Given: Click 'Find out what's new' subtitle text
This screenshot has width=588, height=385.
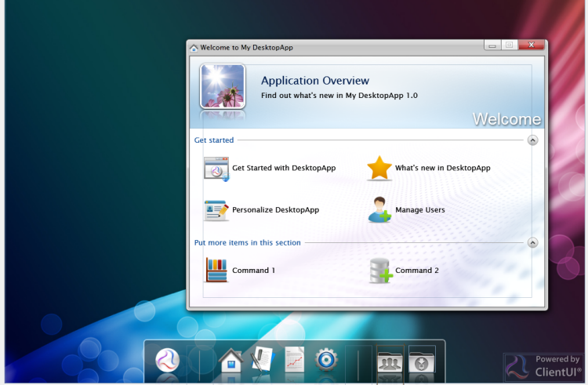Looking at the screenshot, I should [339, 96].
